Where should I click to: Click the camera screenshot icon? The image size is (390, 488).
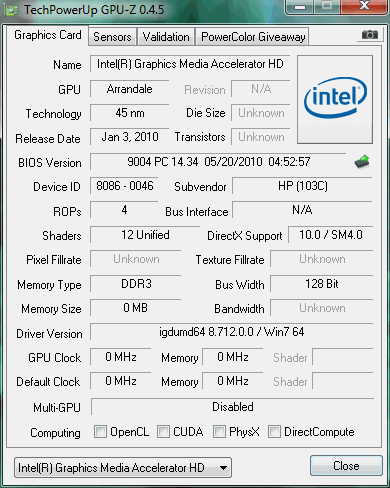[x=369, y=35]
